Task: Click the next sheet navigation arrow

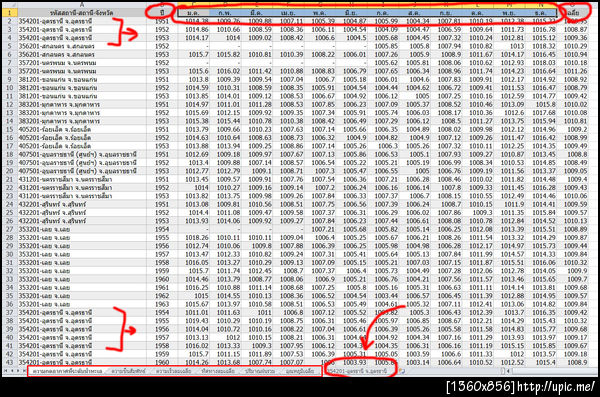Action: click(x=18, y=371)
